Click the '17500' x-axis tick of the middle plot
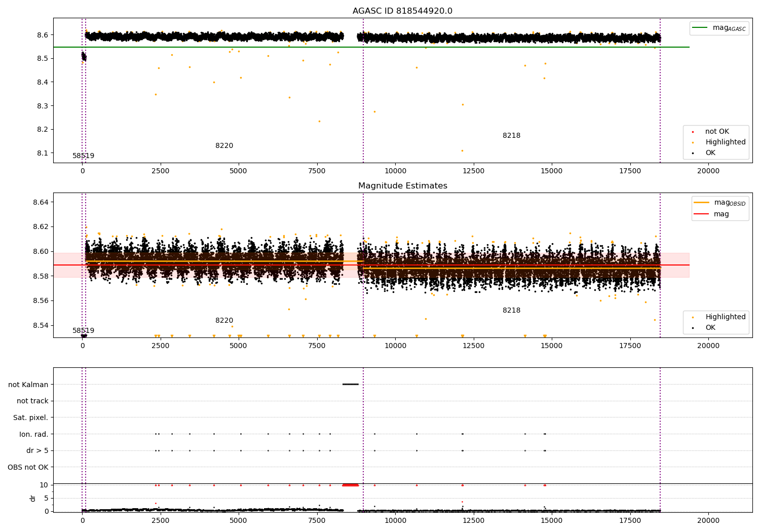 [630, 346]
